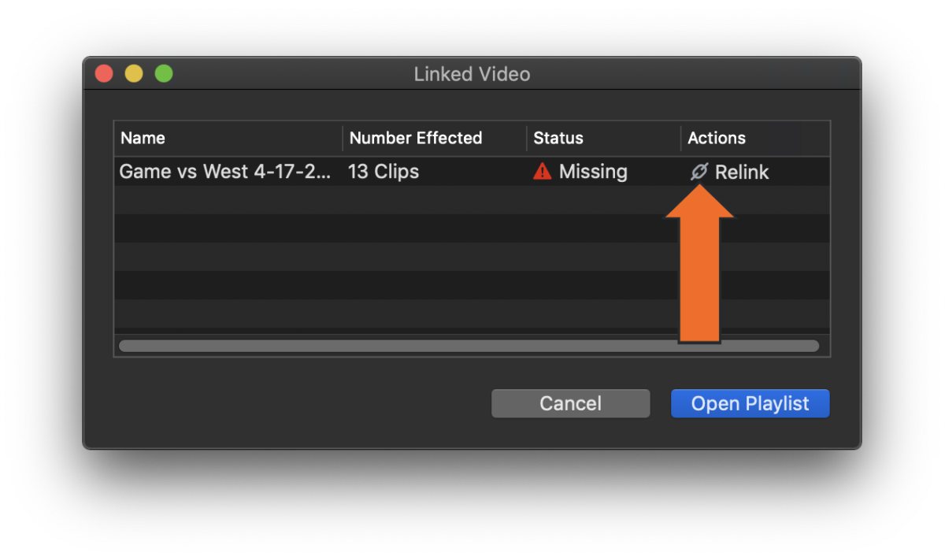Viewport: 945px width, 560px height.
Task: Click the Open Playlist button
Action: pyautogui.click(x=750, y=403)
